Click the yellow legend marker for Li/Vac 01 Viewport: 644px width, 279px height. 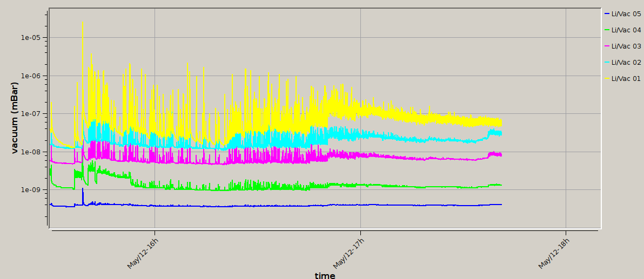coord(607,79)
